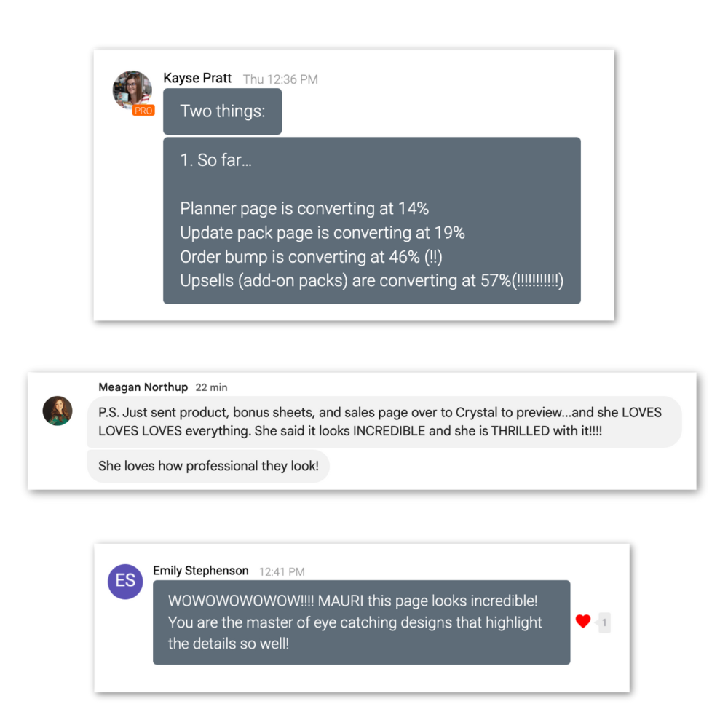
Task: Click the red heart reaction
Action: [x=583, y=622]
